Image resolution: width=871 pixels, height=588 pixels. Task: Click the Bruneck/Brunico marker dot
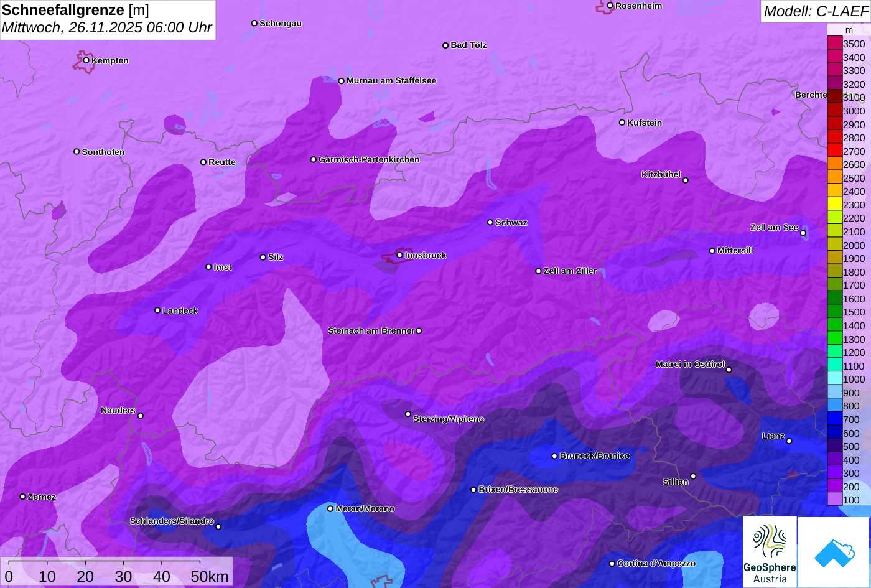pyautogui.click(x=555, y=456)
